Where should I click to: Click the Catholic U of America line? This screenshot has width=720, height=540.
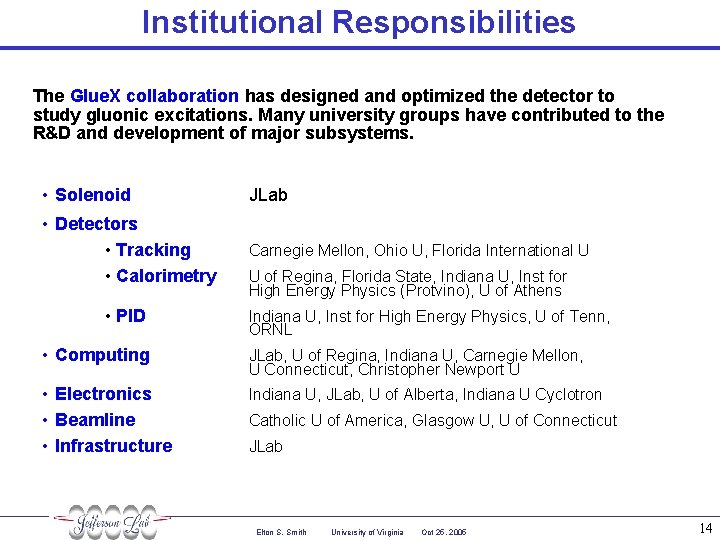[x=433, y=421]
